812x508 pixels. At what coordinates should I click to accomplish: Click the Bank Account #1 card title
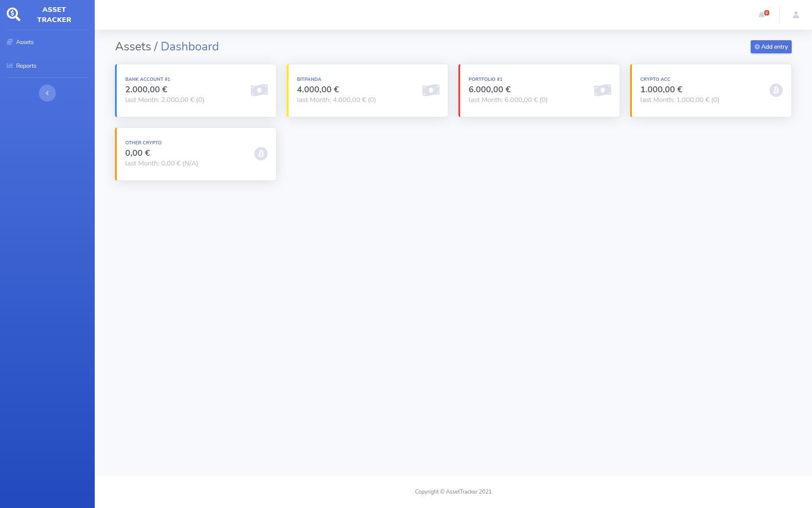pos(148,79)
